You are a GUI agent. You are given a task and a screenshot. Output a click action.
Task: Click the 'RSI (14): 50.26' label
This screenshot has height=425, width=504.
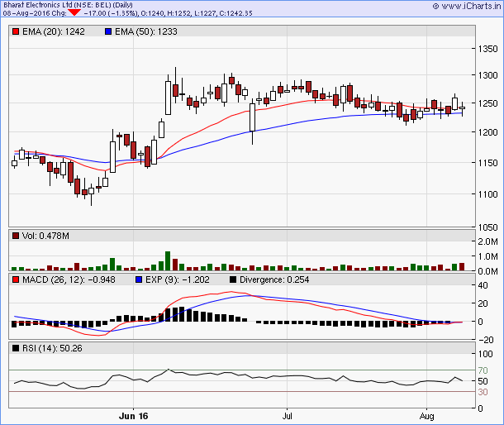tap(52, 348)
